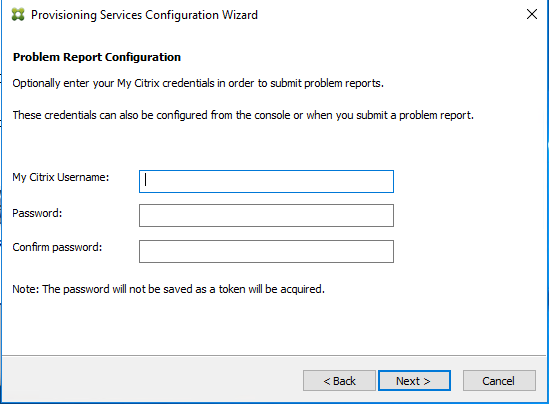Click into the Password input field
The width and height of the screenshot is (549, 404).
[x=266, y=215]
